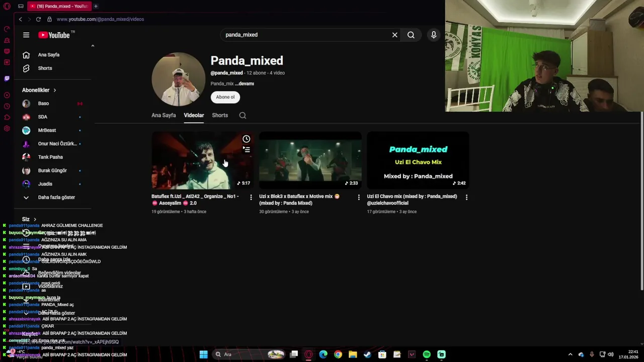Open MrBeast channel from subscriptions
The width and height of the screenshot is (644, 362).
click(52, 131)
